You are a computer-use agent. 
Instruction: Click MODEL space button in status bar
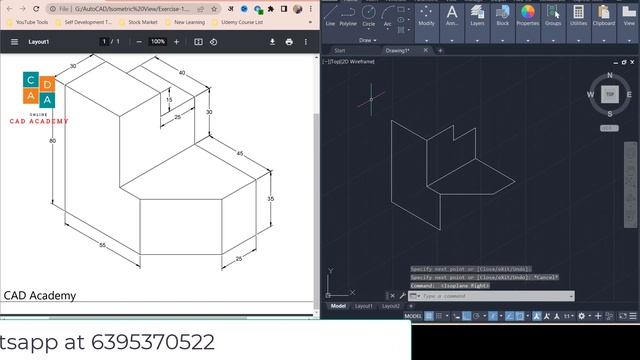(413, 316)
